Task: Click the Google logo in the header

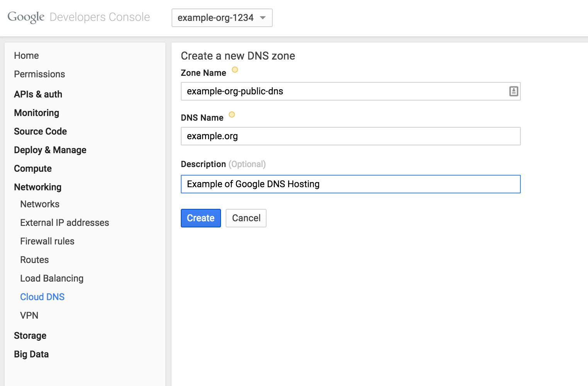Action: pos(25,16)
